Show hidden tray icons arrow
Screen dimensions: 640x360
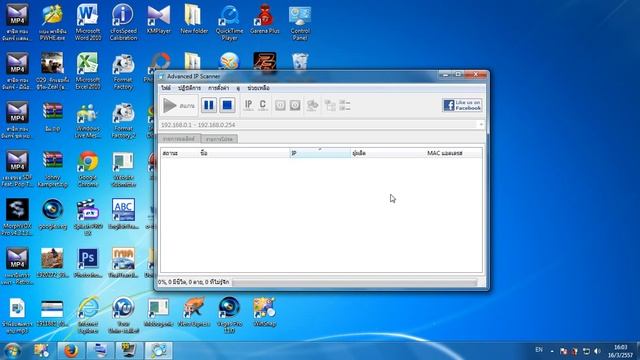point(552,351)
